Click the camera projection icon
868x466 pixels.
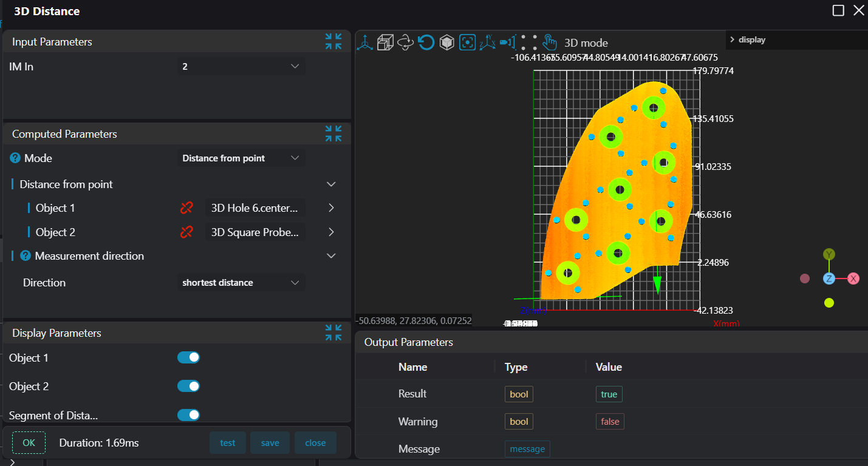[x=507, y=42]
